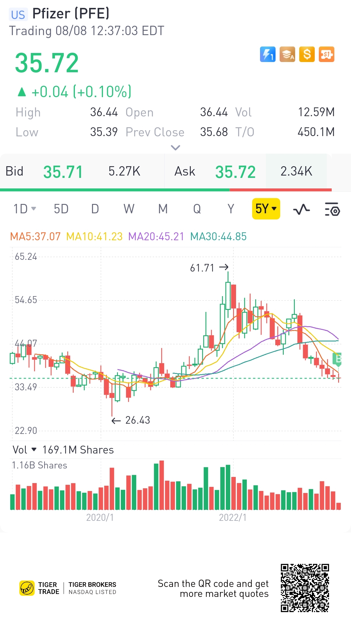The image size is (351, 644).
Task: Tap the 22.90 price axis label
Action: (x=26, y=431)
